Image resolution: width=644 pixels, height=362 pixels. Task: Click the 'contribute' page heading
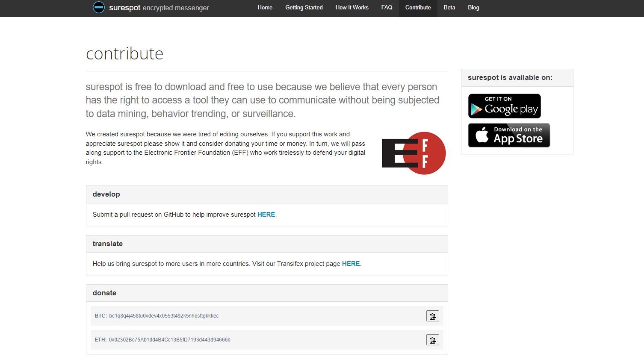[124, 54]
